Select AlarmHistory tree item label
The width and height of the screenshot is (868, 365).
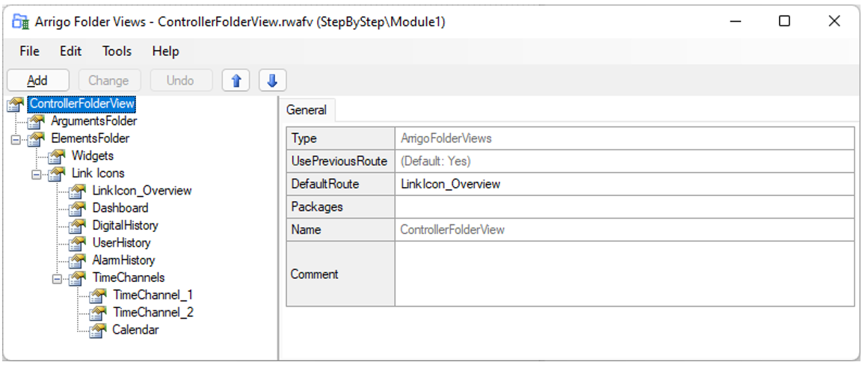tap(123, 260)
